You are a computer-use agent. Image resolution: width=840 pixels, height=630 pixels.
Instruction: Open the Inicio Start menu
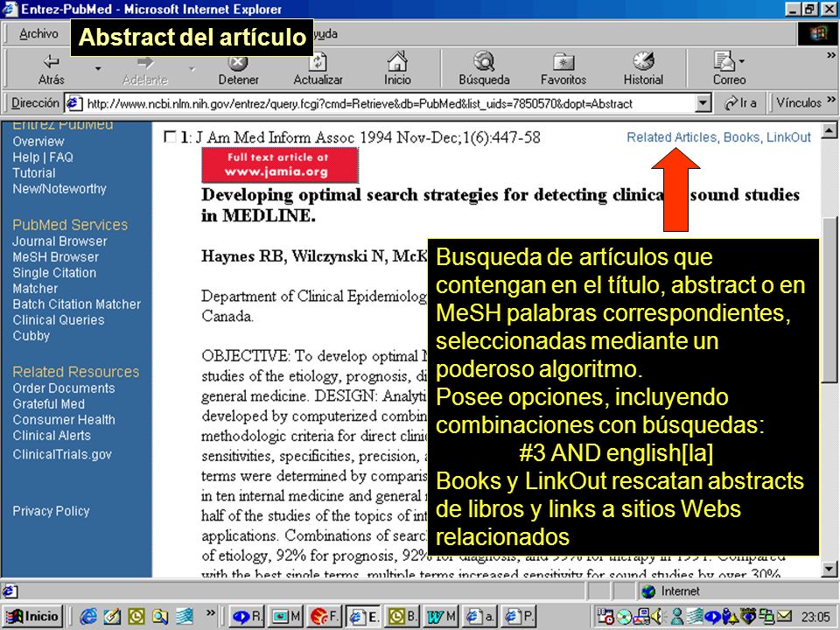[x=33, y=617]
